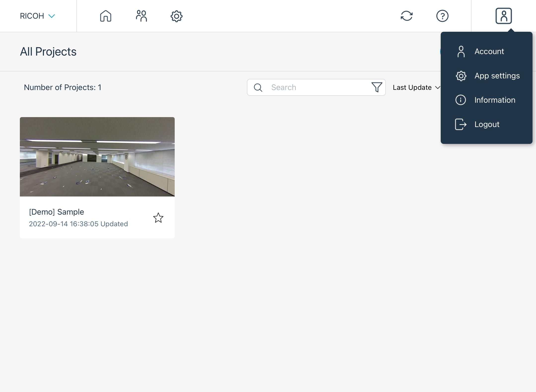
Task: Favorite the [Demo] Sample project star
Action: [x=158, y=218]
